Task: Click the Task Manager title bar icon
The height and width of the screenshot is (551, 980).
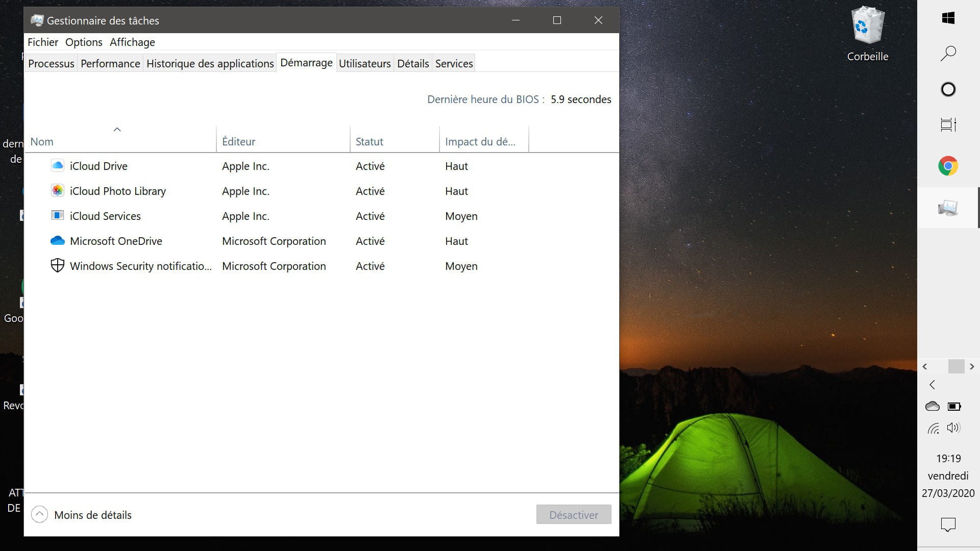Action: coord(37,20)
